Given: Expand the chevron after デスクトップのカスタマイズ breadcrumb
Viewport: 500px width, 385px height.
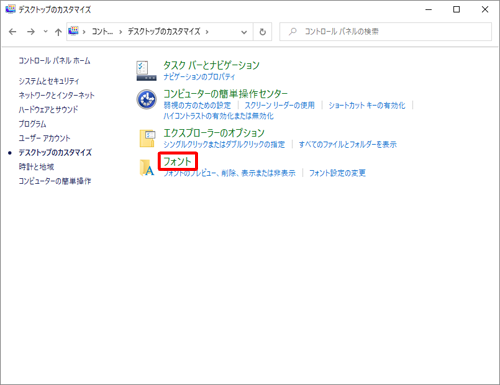Looking at the screenshot, I should (207, 32).
